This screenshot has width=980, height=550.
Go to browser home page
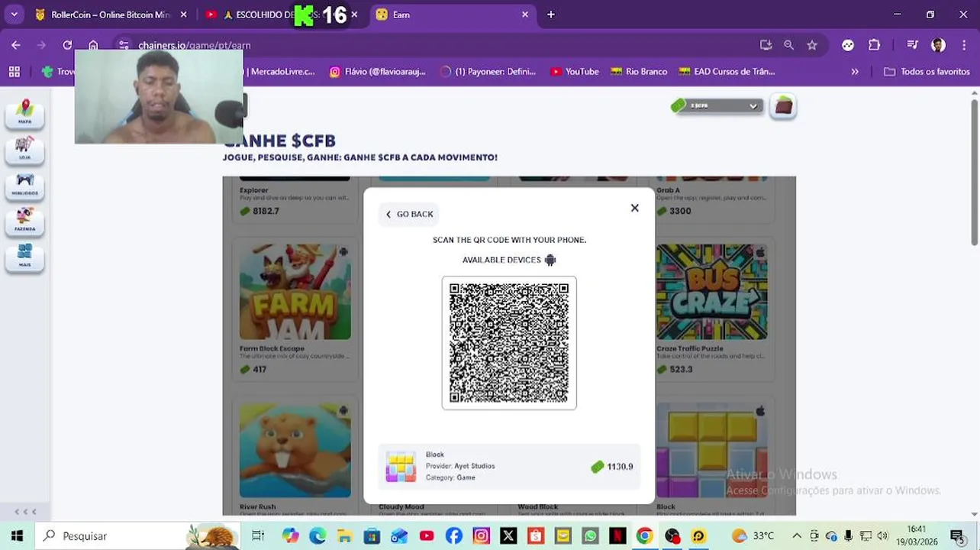point(93,45)
